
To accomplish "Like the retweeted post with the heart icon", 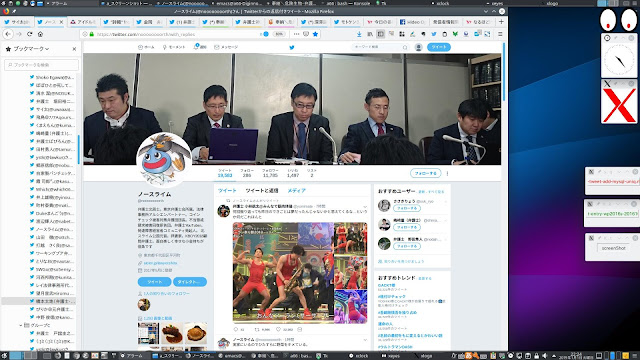I will [279, 329].
